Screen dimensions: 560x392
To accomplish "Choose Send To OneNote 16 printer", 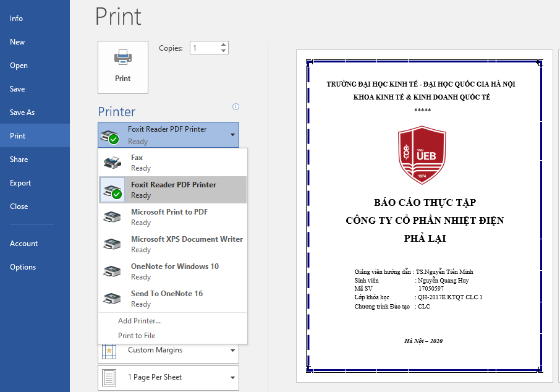I will coord(173,299).
